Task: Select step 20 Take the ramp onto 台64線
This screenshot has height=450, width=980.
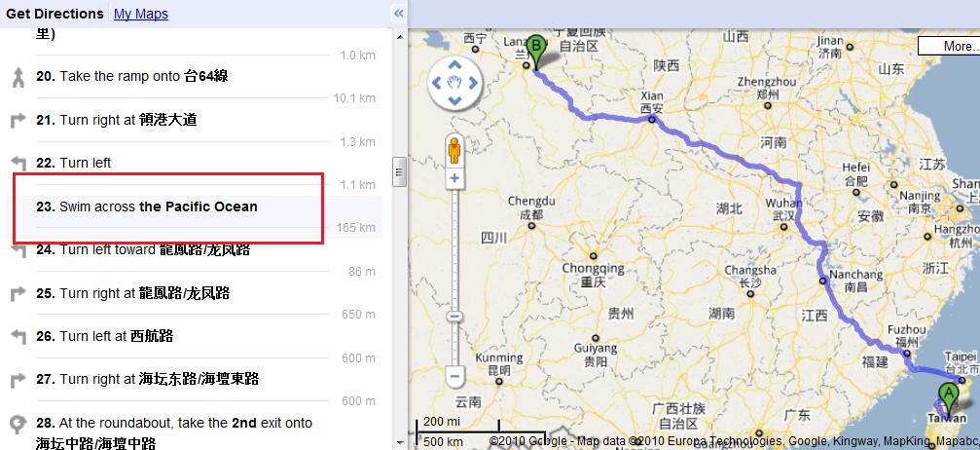Action: pos(194,76)
